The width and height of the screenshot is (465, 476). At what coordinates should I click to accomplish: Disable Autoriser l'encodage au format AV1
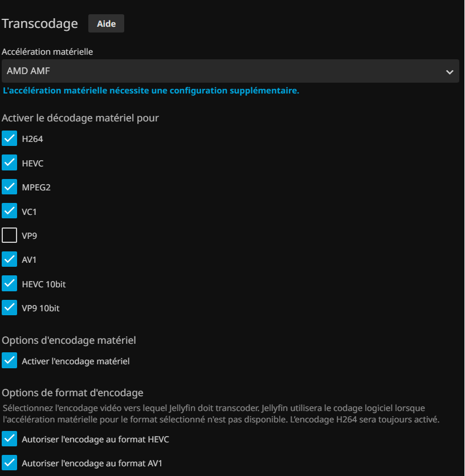10,463
